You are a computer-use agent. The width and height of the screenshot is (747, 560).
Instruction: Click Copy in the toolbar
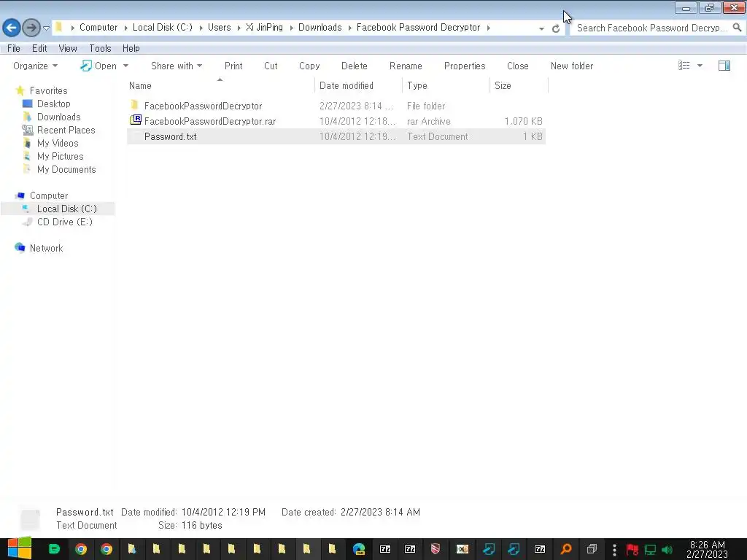pos(309,66)
